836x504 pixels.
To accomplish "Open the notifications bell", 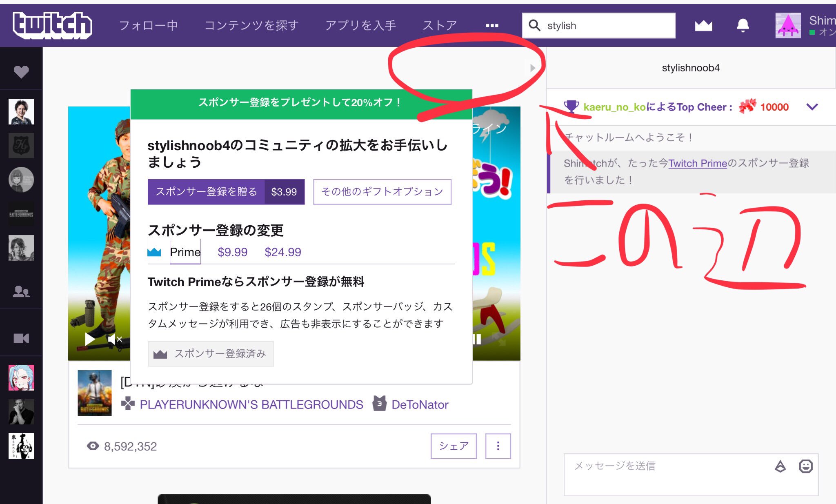I will click(743, 25).
